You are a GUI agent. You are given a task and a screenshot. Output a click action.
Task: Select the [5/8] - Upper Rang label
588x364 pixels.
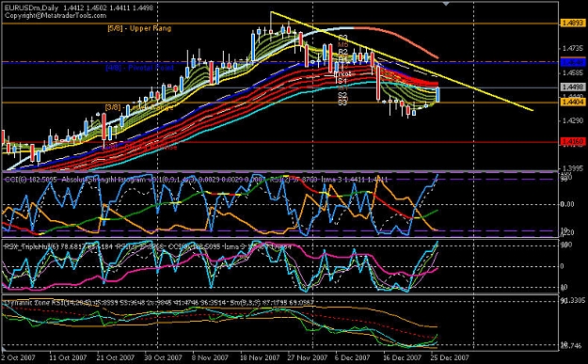click(x=139, y=28)
